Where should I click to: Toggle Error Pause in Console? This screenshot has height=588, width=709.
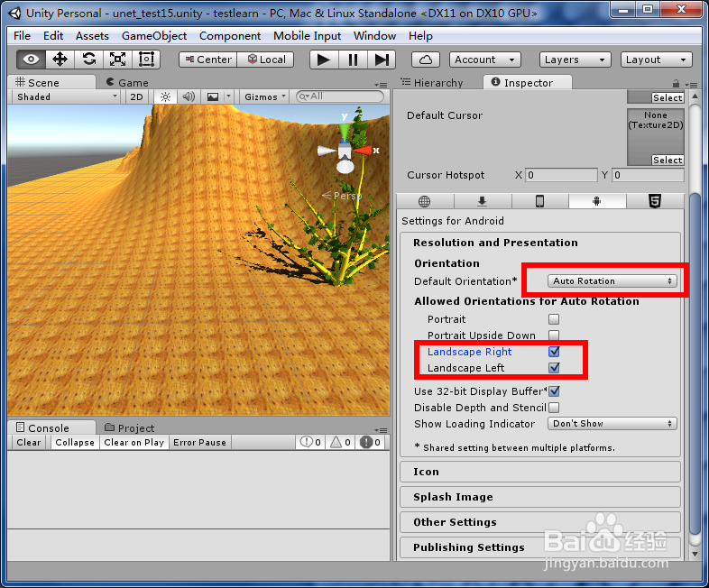(x=199, y=442)
